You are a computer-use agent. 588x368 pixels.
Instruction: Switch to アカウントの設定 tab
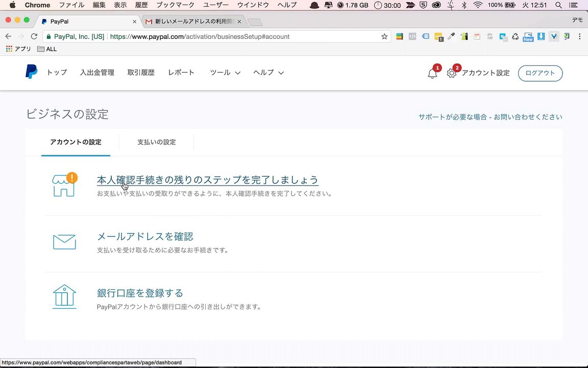tap(76, 142)
